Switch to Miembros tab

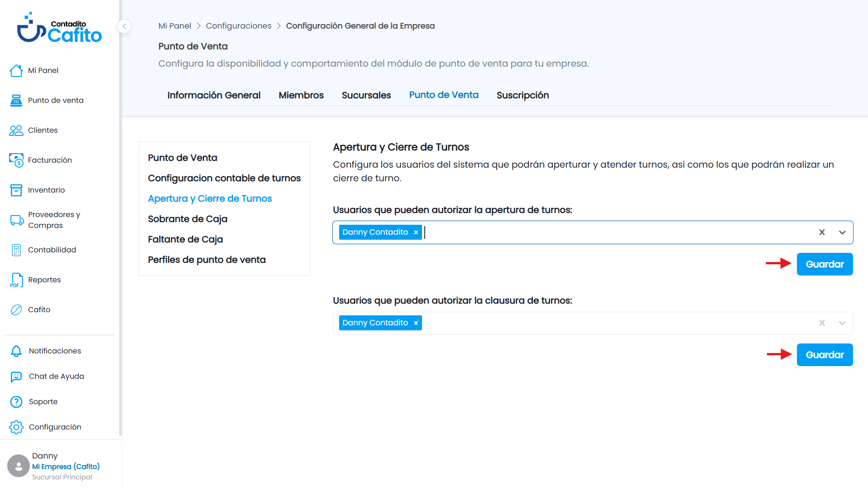pyautogui.click(x=301, y=95)
